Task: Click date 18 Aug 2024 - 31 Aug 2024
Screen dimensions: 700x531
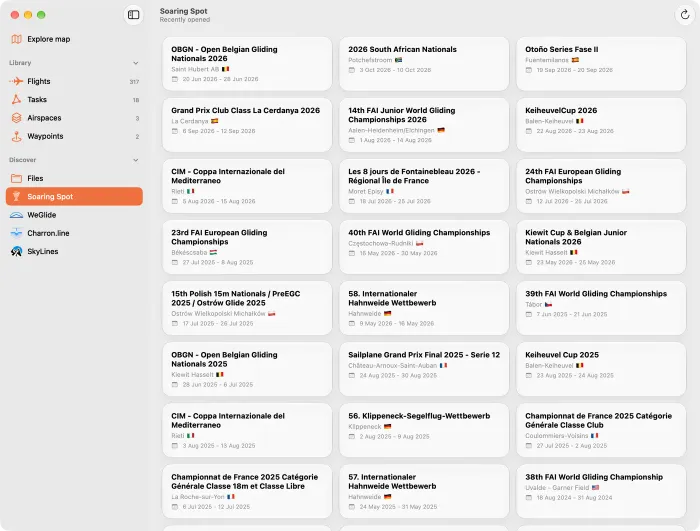Action: (575, 498)
